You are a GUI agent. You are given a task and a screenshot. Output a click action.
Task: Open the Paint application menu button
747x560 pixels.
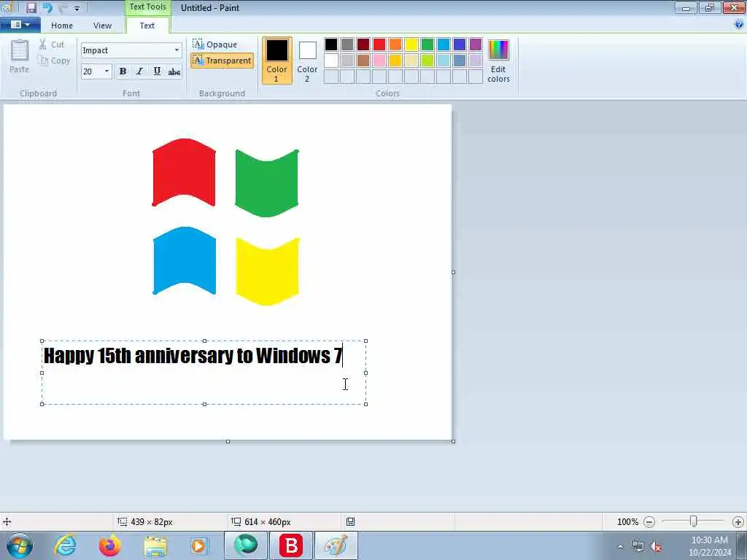tap(20, 25)
